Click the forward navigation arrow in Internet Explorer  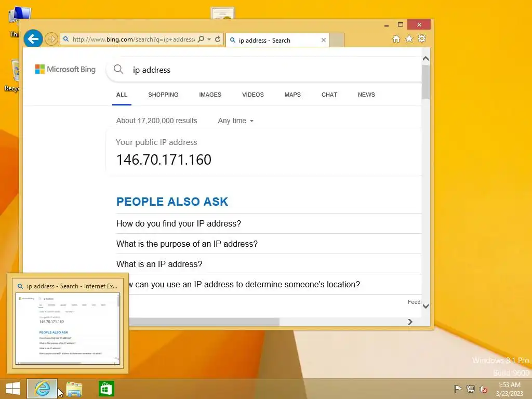click(51, 39)
